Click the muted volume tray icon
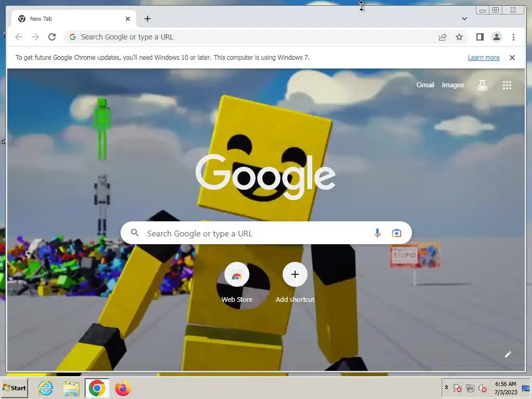The image size is (532, 399). [x=482, y=388]
